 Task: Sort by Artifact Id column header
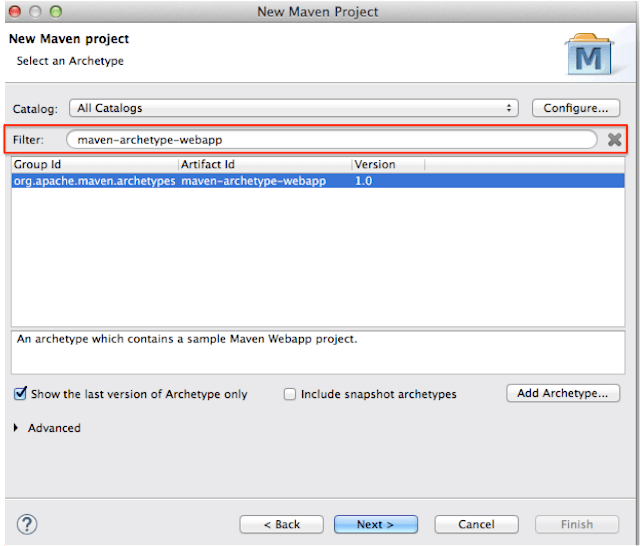[264, 164]
